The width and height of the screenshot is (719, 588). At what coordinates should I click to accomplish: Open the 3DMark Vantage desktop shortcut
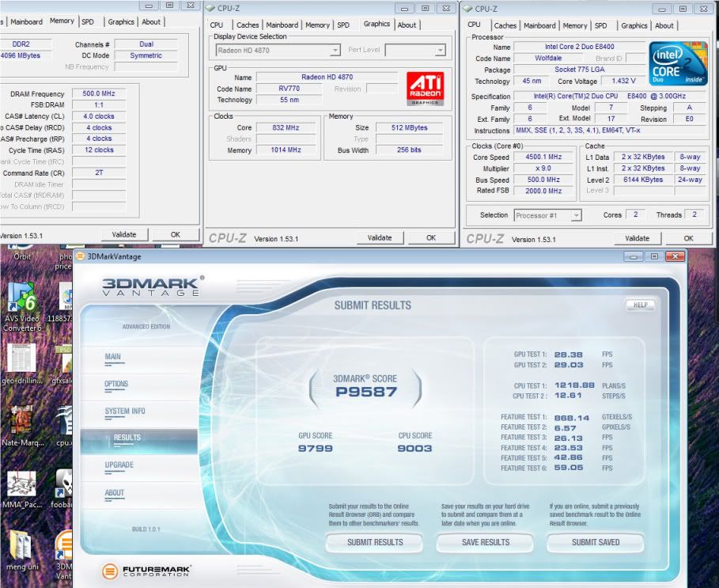click(64, 555)
